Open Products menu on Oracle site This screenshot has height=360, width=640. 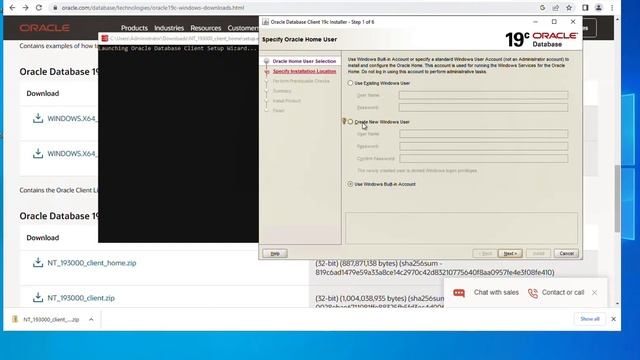tap(134, 28)
